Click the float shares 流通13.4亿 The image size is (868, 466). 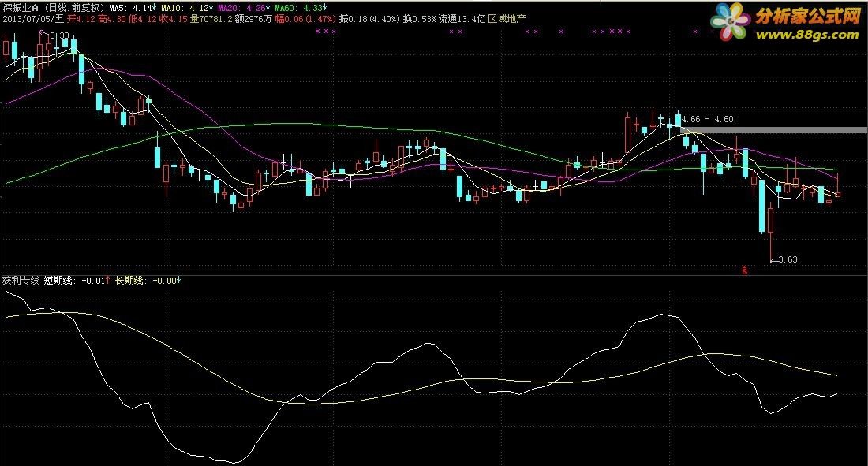tap(462, 19)
